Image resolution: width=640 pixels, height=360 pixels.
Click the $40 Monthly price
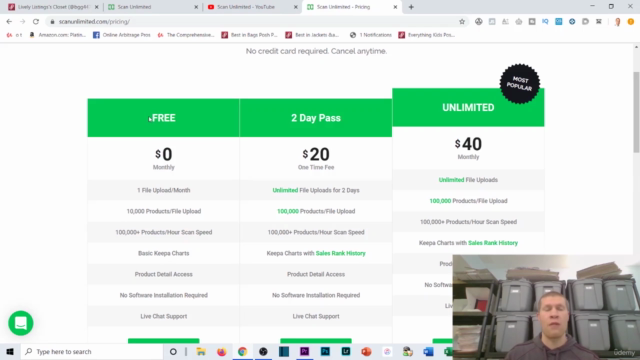pyautogui.click(x=468, y=147)
